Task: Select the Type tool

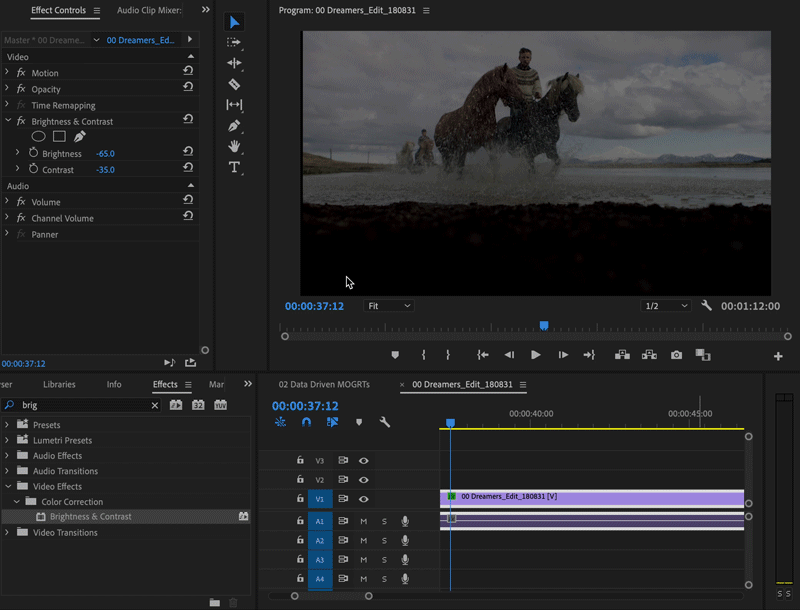Action: tap(234, 167)
